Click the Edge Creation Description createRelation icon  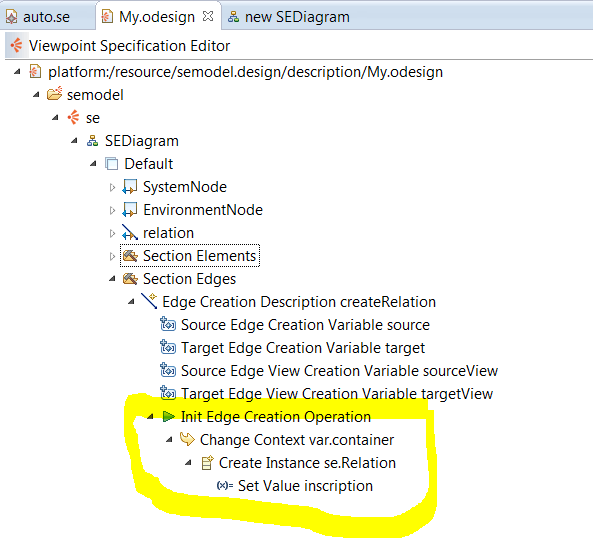pyautogui.click(x=149, y=301)
